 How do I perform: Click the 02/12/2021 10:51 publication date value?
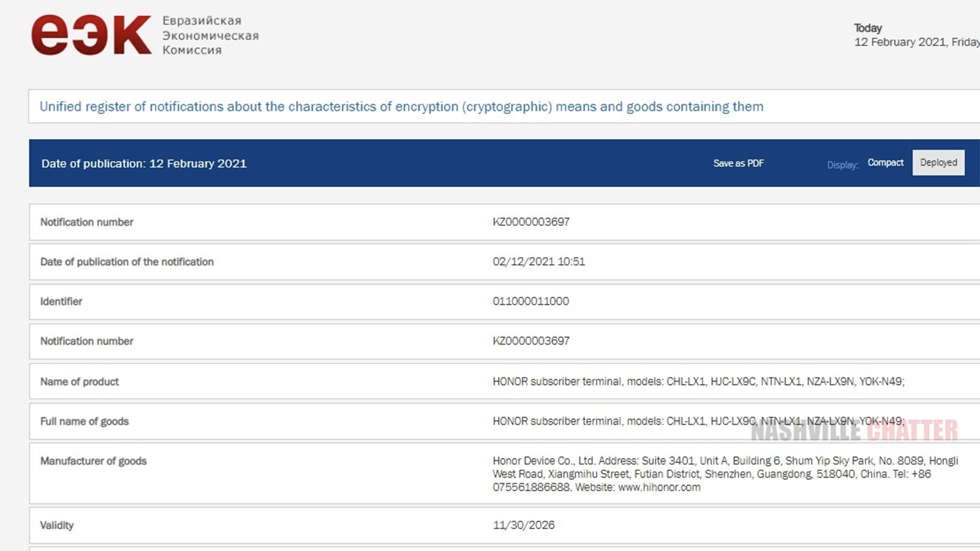tap(538, 261)
